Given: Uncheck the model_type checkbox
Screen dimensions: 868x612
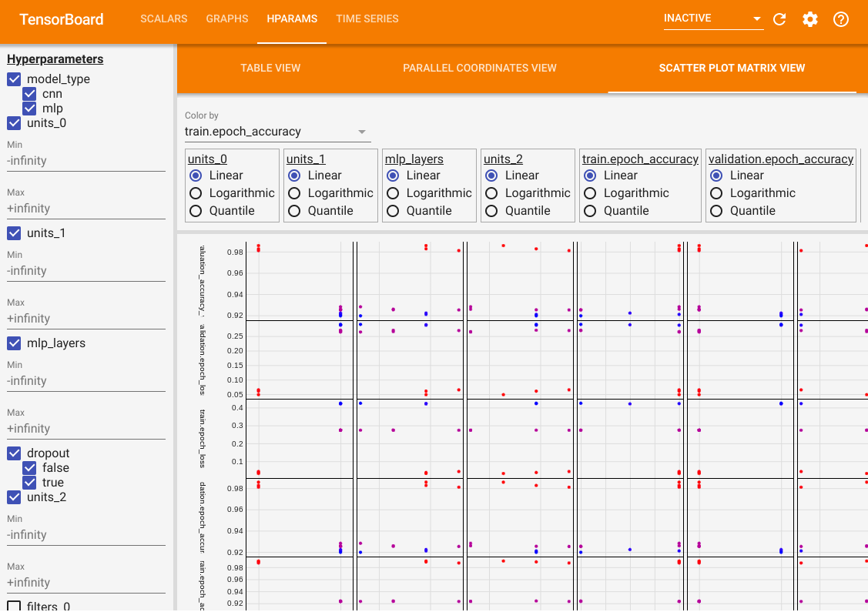Looking at the screenshot, I should coord(15,79).
